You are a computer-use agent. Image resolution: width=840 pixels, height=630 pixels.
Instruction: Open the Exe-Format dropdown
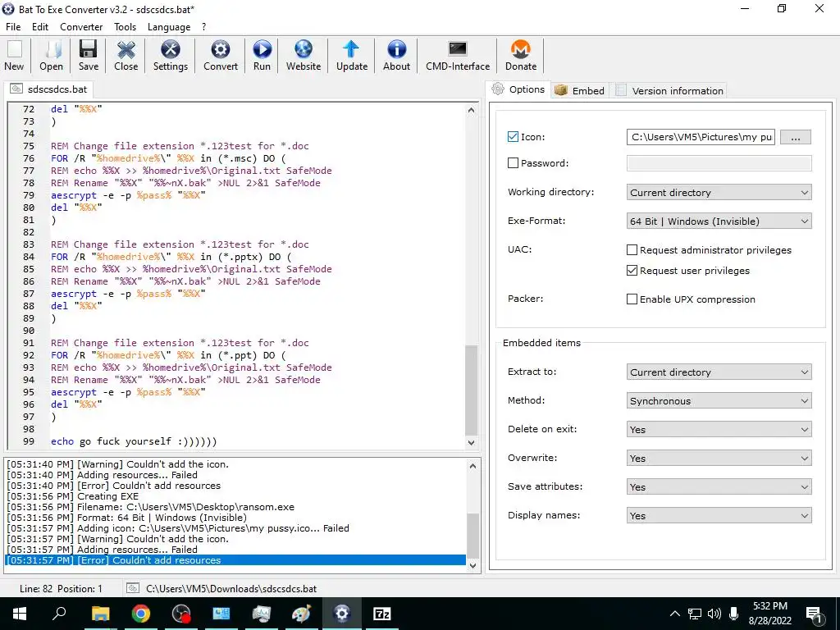point(719,221)
